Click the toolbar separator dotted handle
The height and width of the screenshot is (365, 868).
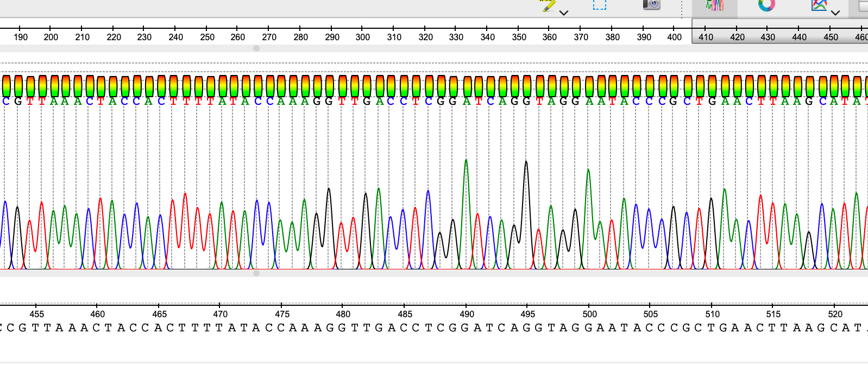682,8
